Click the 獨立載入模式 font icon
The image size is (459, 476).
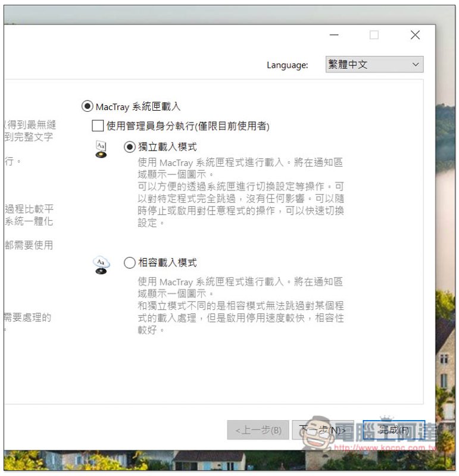pyautogui.click(x=101, y=149)
